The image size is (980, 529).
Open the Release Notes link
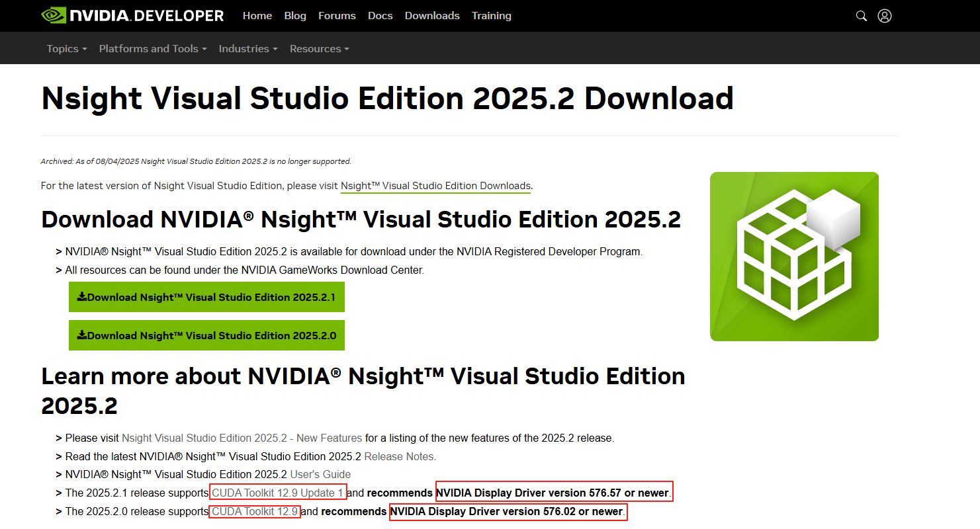pos(400,456)
